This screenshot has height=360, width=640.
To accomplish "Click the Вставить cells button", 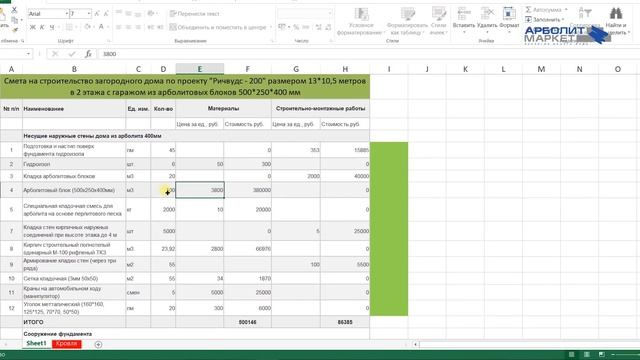I will click(464, 19).
